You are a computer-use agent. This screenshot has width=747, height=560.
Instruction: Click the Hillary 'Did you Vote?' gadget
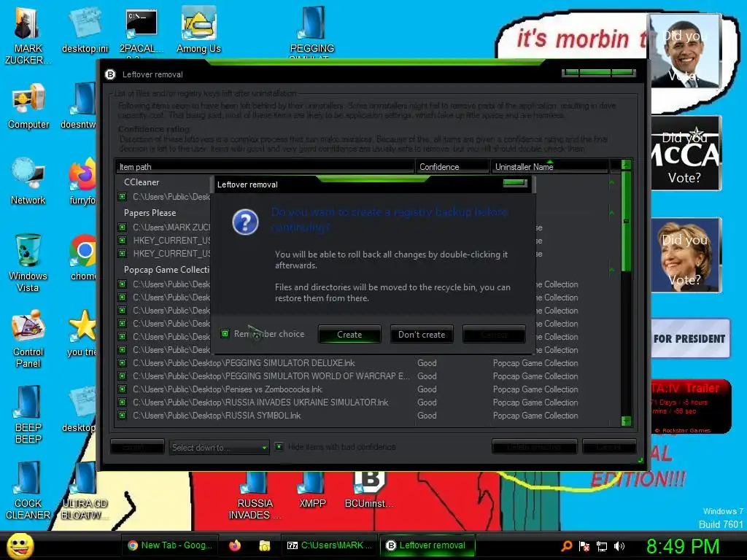pyautogui.click(x=686, y=255)
